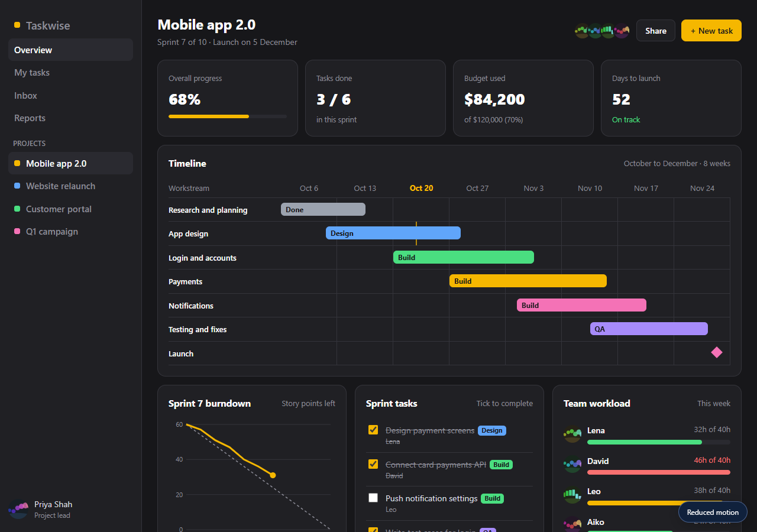
Task: Open the Q1 campaign project
Action: [x=70, y=231]
